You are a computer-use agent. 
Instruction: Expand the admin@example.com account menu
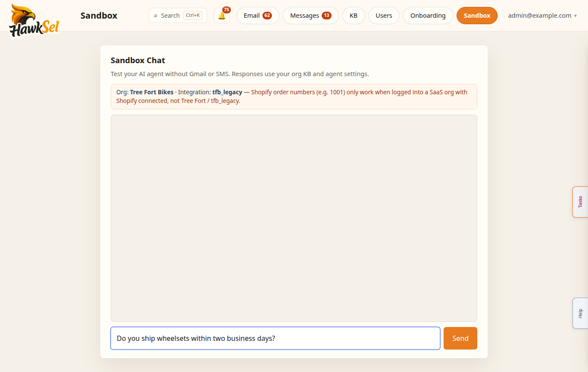[x=542, y=16]
